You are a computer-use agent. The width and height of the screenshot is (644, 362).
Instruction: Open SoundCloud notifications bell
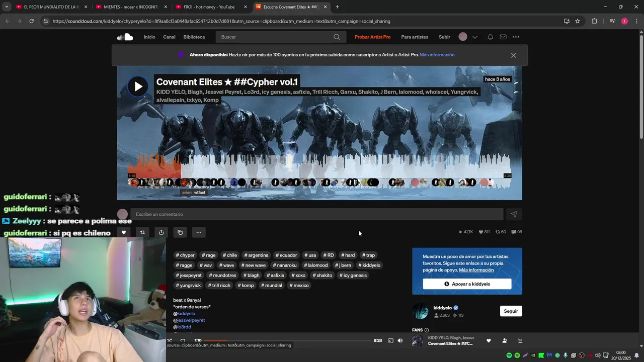click(x=490, y=37)
